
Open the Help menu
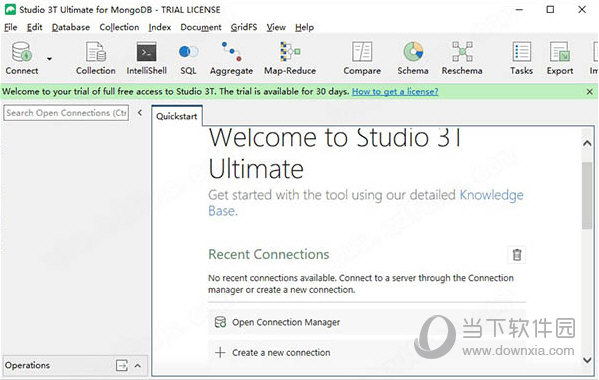click(304, 27)
